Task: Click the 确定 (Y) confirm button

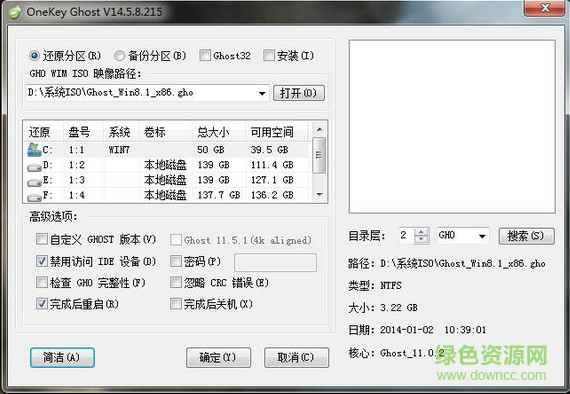Action: [218, 358]
